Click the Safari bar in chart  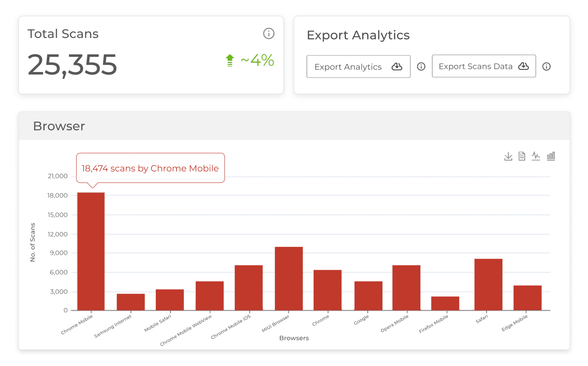[x=488, y=284]
